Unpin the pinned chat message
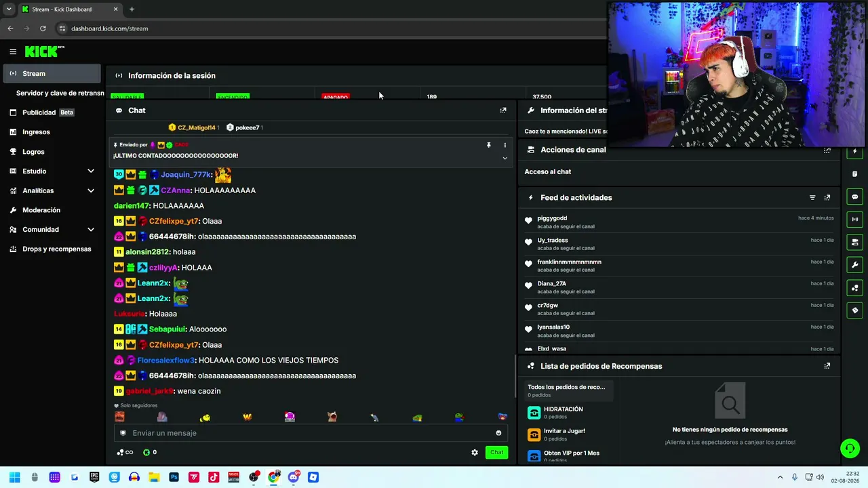The height and width of the screenshot is (488, 868). 488,145
